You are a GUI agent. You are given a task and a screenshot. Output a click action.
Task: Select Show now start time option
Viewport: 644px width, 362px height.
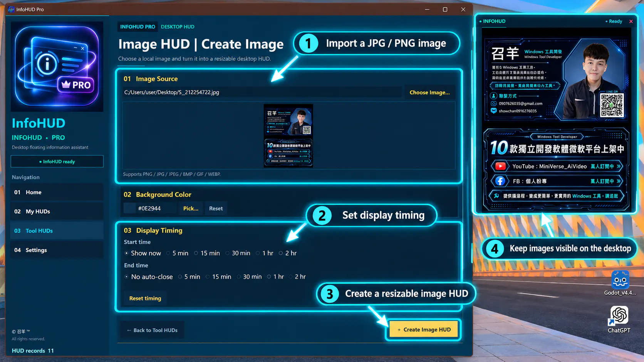coord(142,253)
